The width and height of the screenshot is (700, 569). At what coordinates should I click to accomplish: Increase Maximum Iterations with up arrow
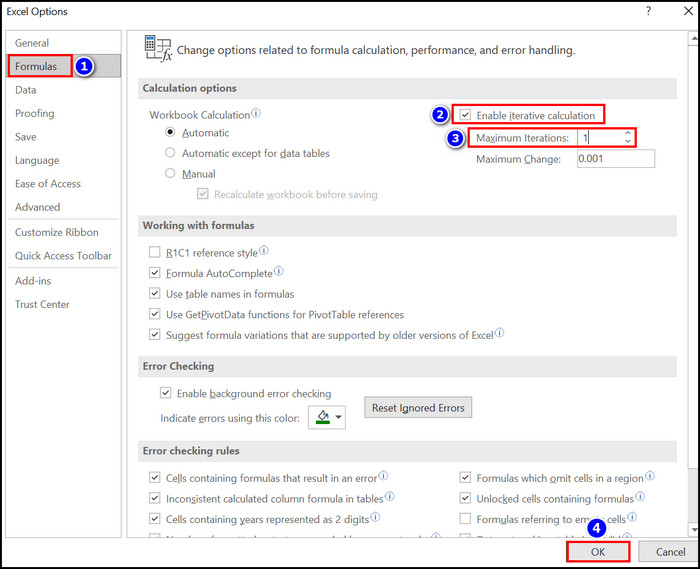click(628, 133)
